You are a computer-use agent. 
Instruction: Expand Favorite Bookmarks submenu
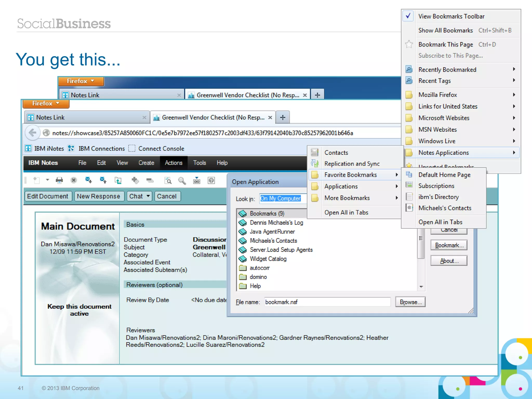click(355, 175)
